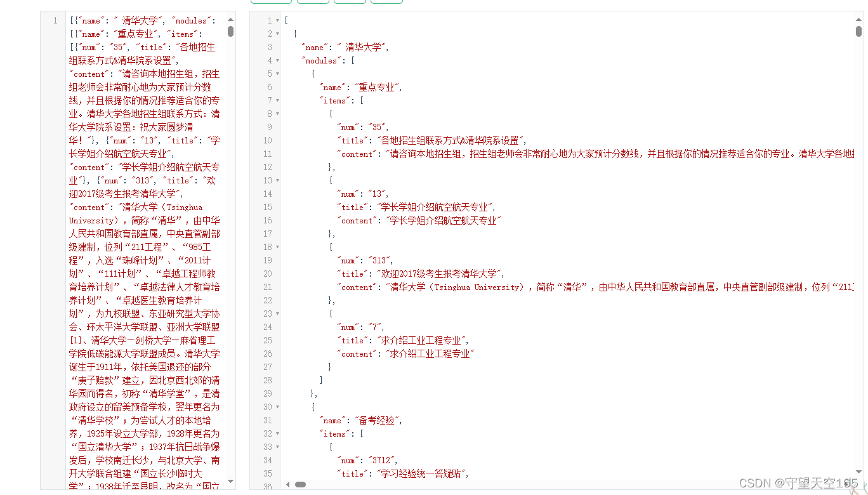
Task: Place cursor in the raw JSON text area
Action: pyautogui.click(x=140, y=254)
